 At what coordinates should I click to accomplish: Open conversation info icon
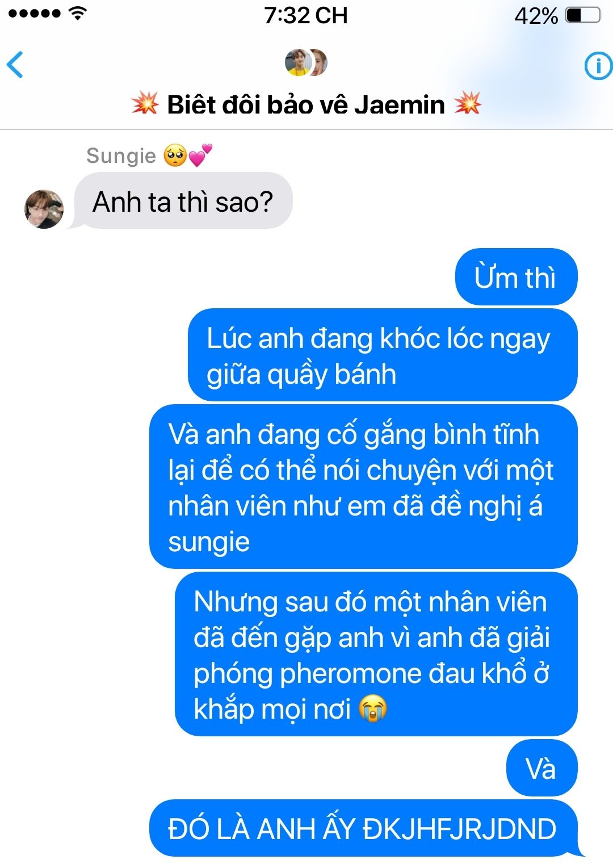pos(598,66)
